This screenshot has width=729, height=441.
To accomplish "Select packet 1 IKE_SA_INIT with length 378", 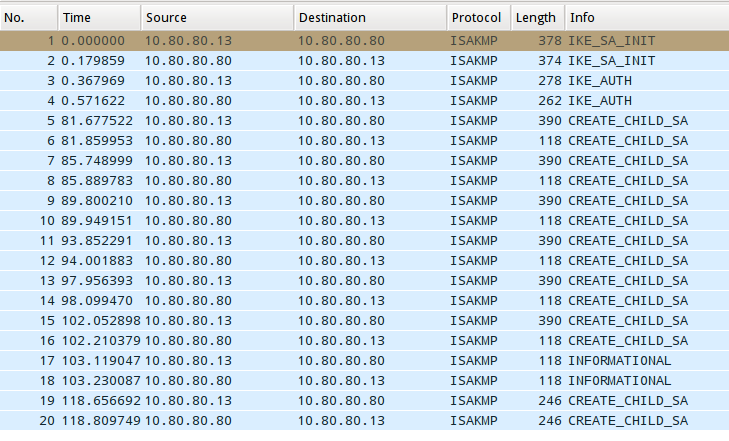I will tap(364, 41).
